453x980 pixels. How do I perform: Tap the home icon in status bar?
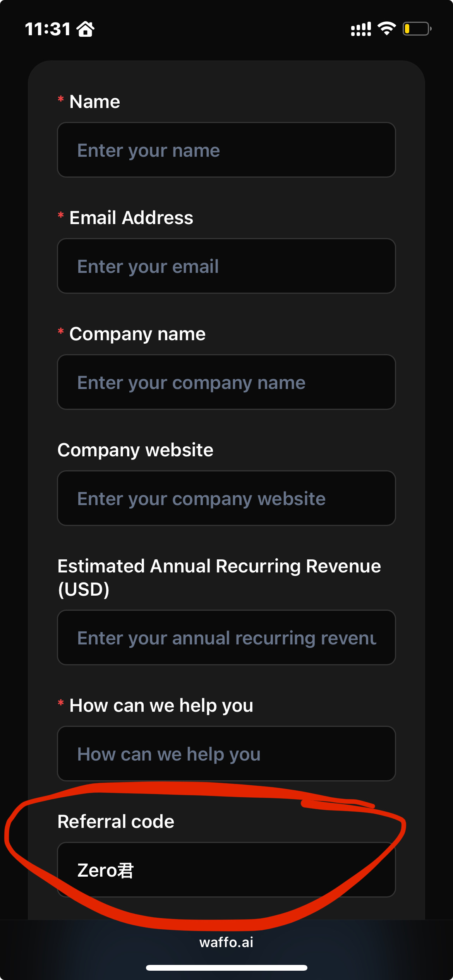[x=85, y=29]
